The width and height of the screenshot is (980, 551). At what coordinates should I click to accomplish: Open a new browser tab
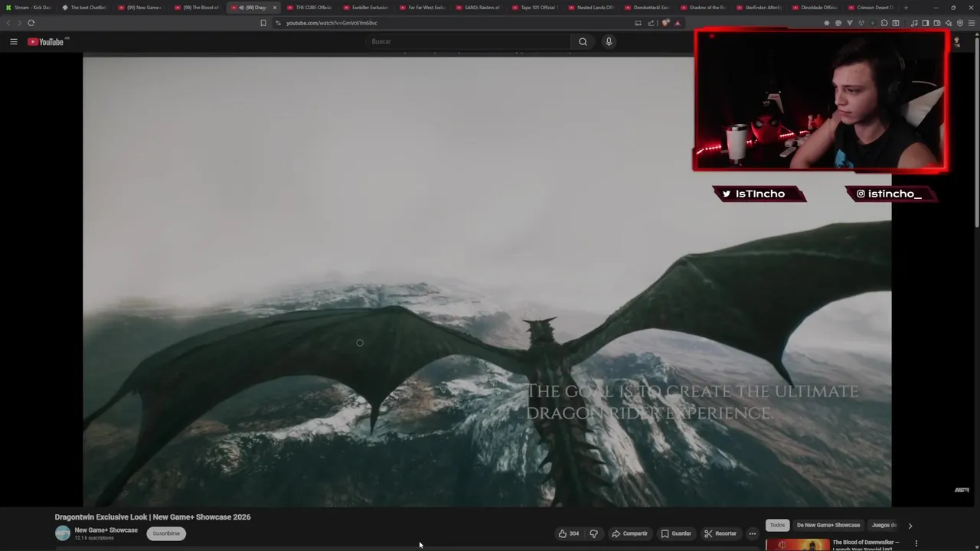(x=906, y=8)
